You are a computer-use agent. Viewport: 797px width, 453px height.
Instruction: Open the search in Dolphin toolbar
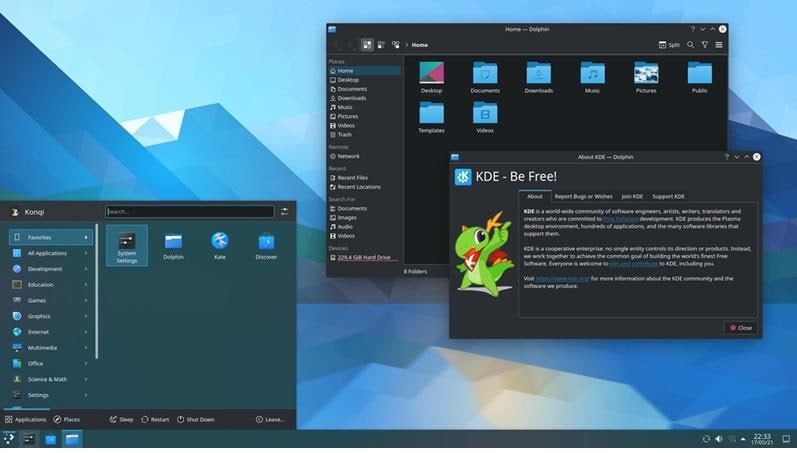pyautogui.click(x=690, y=45)
